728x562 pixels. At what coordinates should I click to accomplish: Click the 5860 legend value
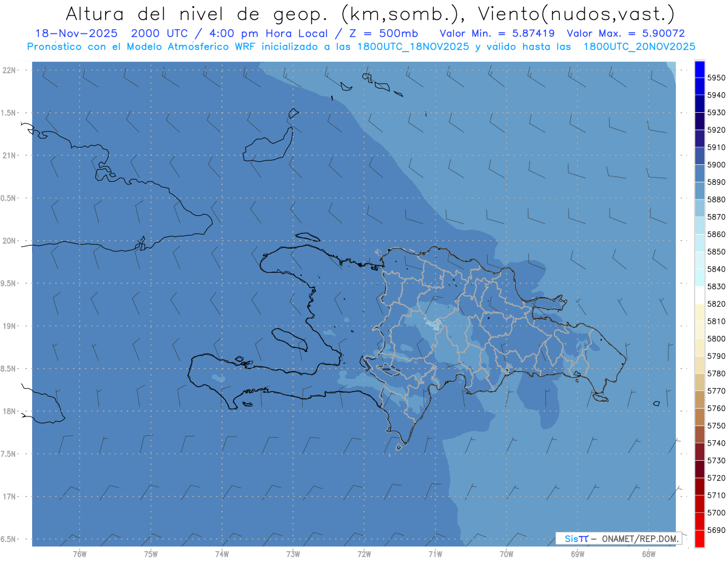click(x=716, y=234)
